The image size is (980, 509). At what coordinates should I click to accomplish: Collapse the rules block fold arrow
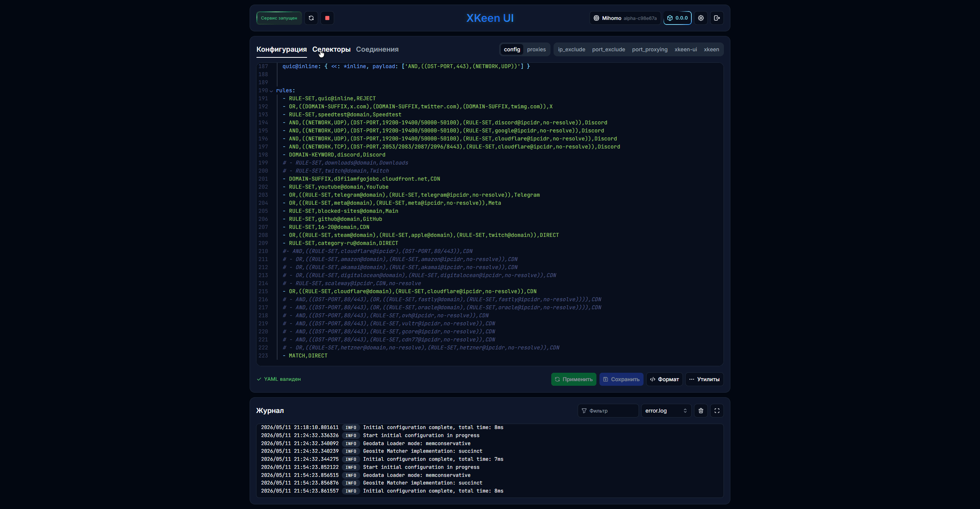[271, 91]
